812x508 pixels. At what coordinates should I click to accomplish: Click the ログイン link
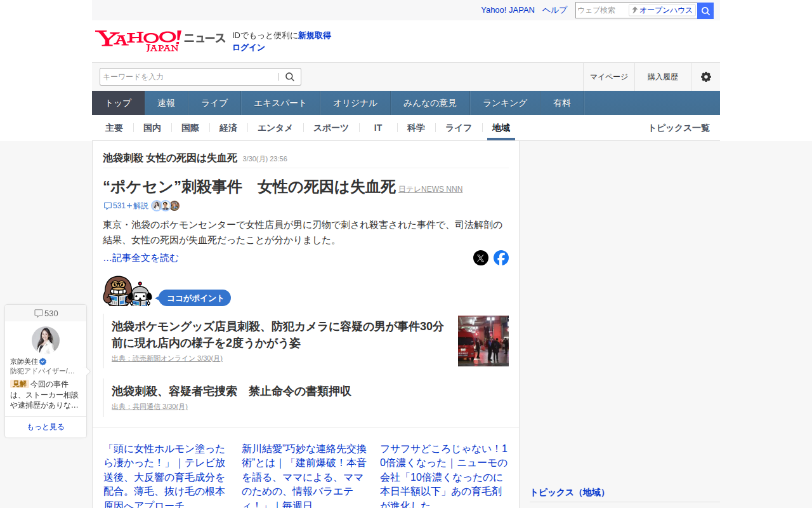pos(249,48)
